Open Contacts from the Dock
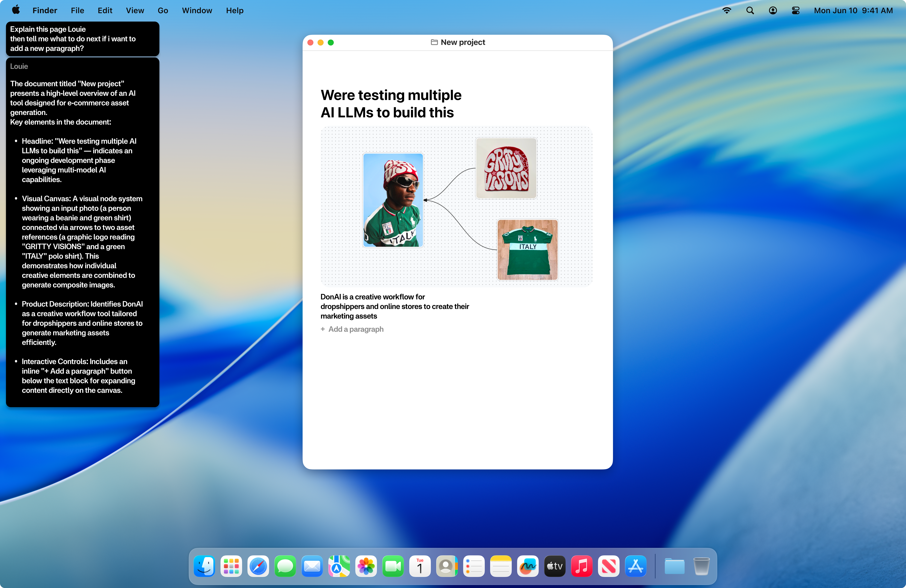The width and height of the screenshot is (906, 588). (447, 566)
